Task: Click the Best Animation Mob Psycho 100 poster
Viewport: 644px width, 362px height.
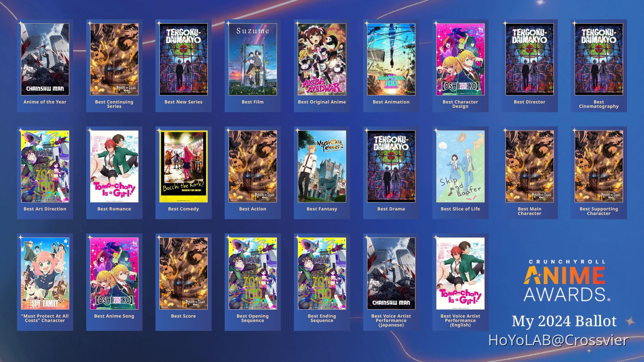Action: point(391,60)
